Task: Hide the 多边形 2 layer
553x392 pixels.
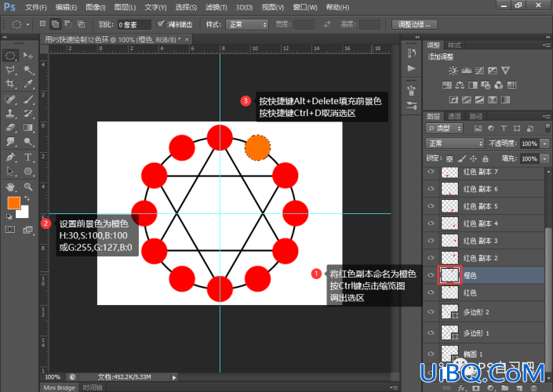Action: 431,311
